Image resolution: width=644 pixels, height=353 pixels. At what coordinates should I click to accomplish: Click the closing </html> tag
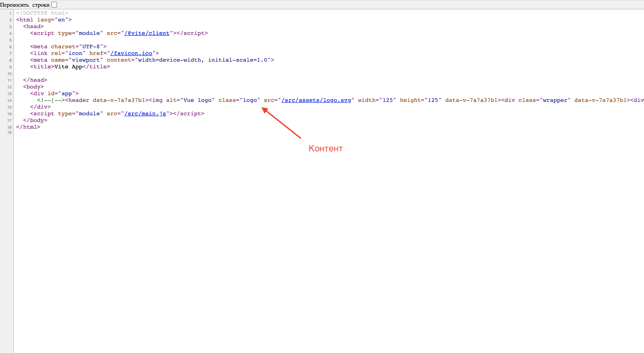(28, 127)
